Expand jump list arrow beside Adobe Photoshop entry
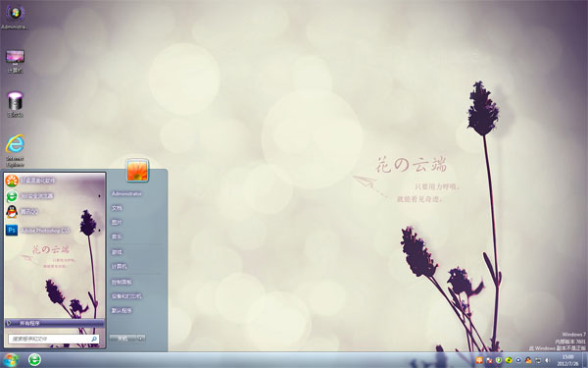 pos(99,231)
